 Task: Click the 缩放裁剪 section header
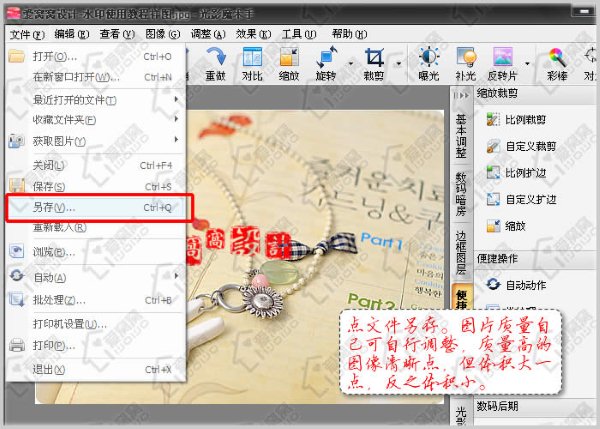click(x=536, y=93)
